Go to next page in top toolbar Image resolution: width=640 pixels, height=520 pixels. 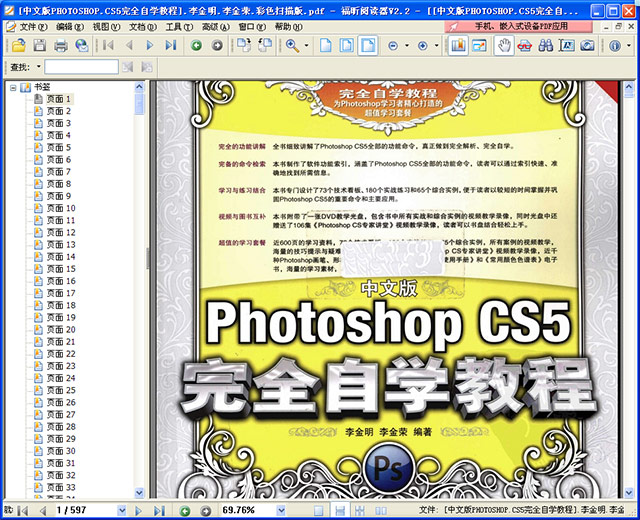(150, 45)
